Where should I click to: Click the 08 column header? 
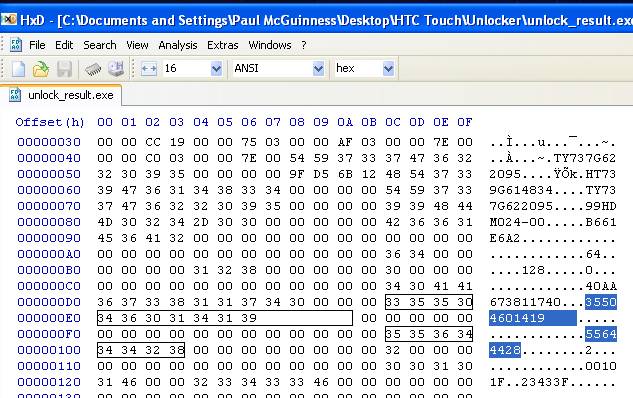pos(297,122)
